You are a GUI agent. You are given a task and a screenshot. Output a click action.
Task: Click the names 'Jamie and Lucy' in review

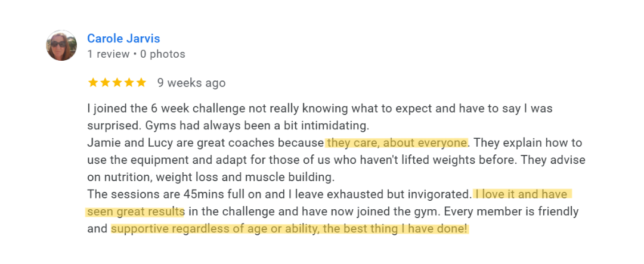click(122, 143)
